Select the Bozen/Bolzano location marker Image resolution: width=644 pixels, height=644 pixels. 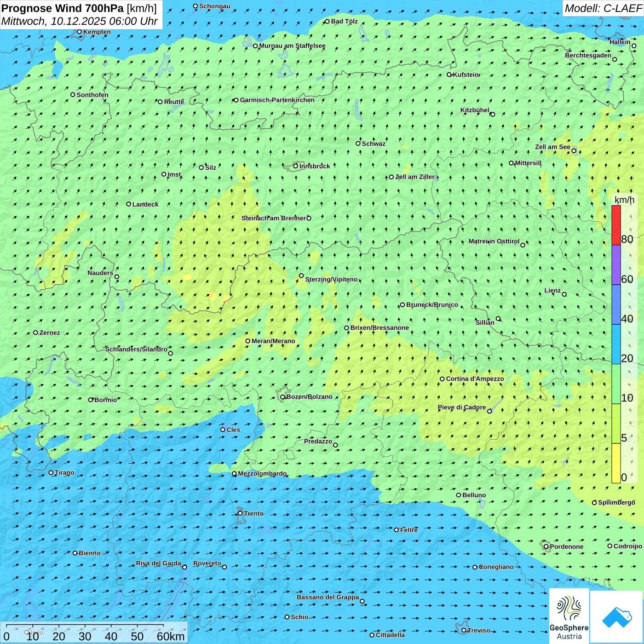(283, 397)
